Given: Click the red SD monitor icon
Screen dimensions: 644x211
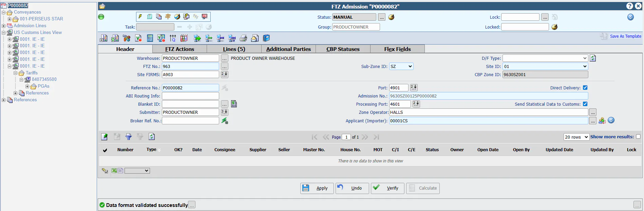Looking at the screenshot, I should pyautogui.click(x=205, y=17).
